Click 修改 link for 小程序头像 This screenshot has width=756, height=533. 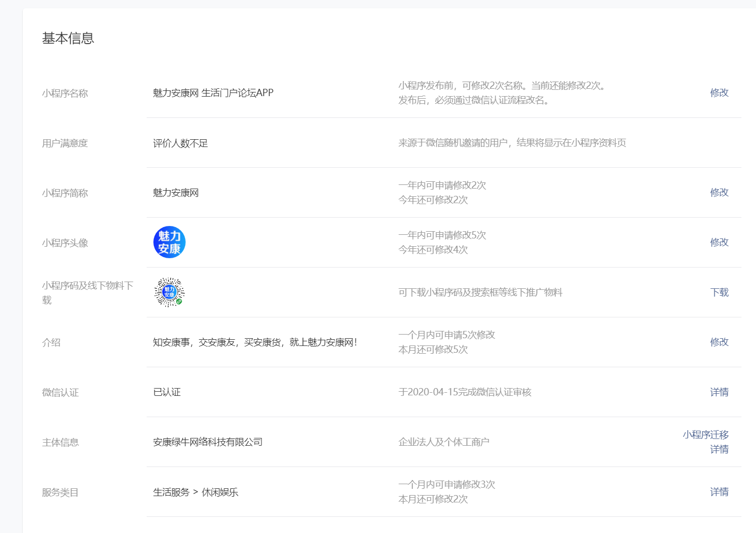click(719, 243)
